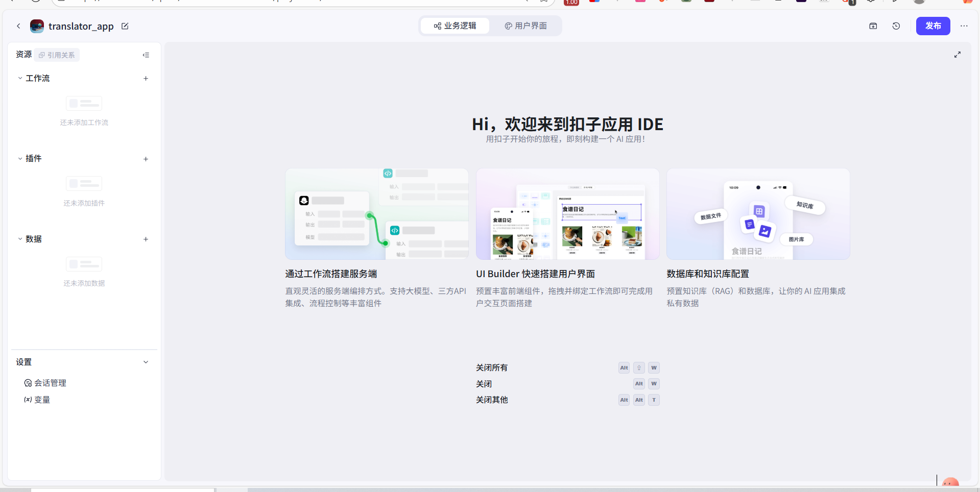
Task: Collapse the 工作流 section
Action: (x=20, y=79)
